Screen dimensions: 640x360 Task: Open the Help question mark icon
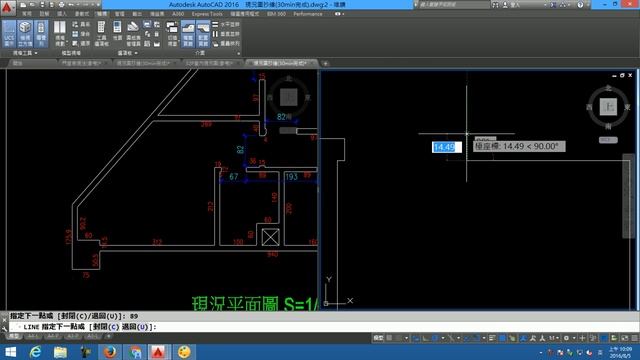point(580,5)
